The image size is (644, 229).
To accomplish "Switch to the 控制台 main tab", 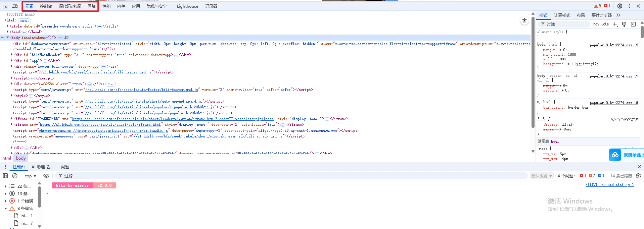I will [x=46, y=6].
